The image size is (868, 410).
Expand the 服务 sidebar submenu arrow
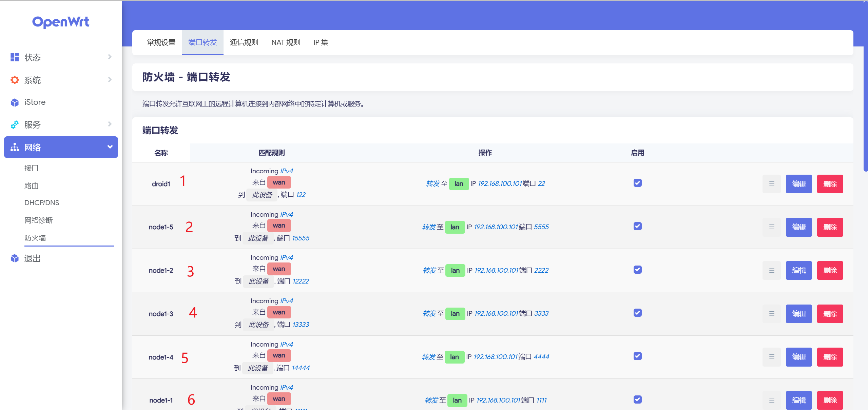tap(110, 124)
